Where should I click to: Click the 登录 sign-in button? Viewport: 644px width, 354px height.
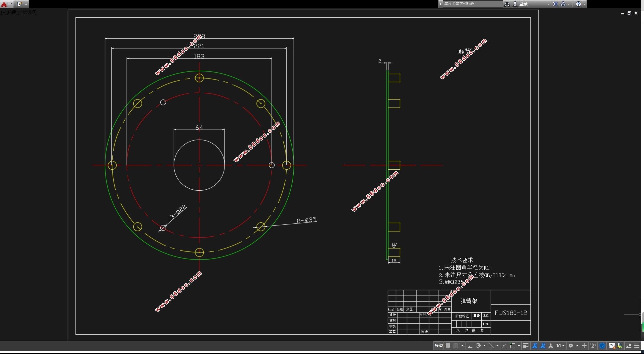pyautogui.click(x=523, y=4)
